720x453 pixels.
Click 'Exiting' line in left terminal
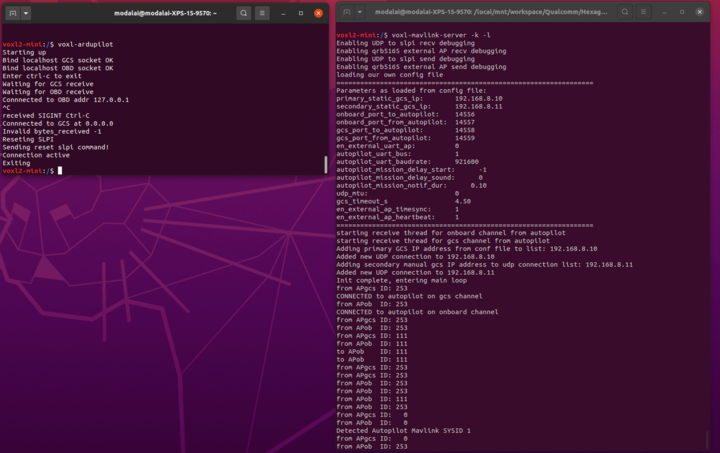click(16, 163)
